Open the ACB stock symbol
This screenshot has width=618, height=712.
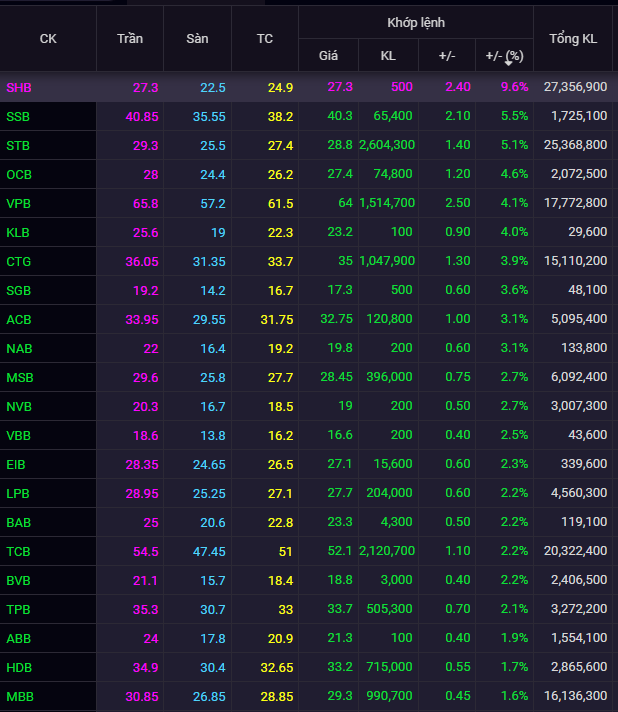pos(19,319)
